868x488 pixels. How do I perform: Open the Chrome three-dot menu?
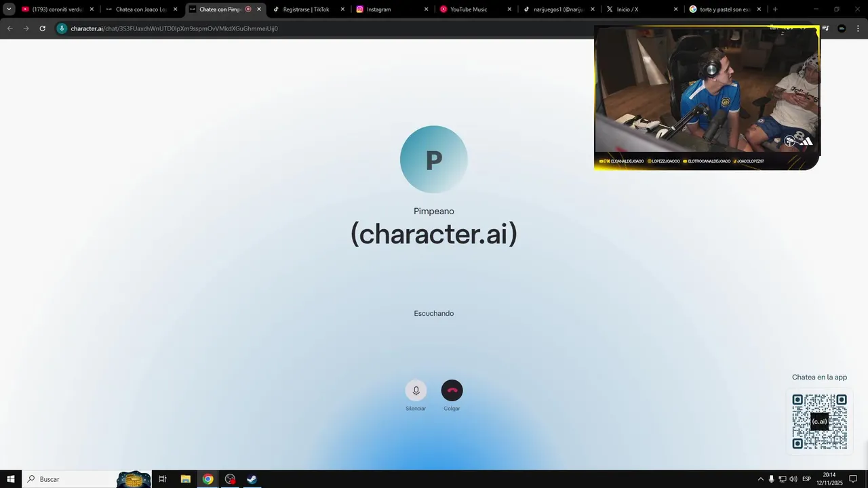pos(858,28)
